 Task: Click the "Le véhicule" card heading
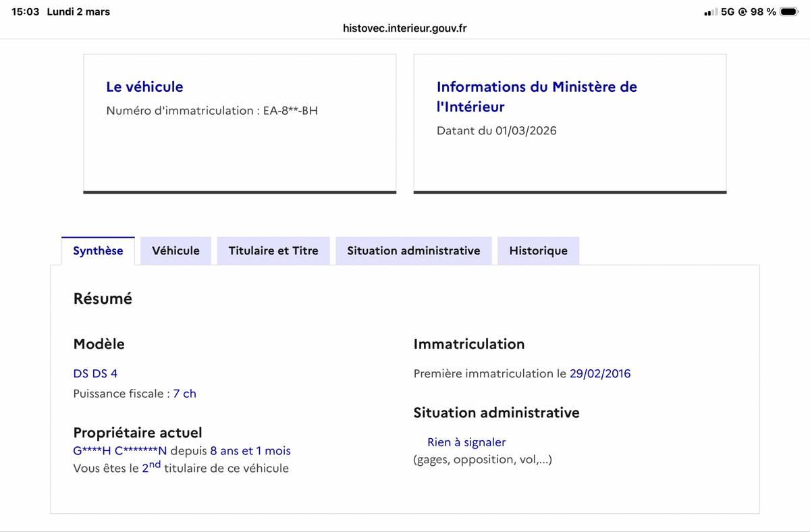click(x=144, y=86)
